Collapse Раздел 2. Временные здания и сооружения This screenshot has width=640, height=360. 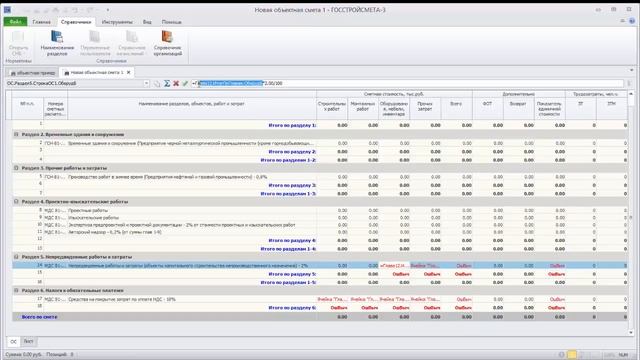[x=16, y=134]
